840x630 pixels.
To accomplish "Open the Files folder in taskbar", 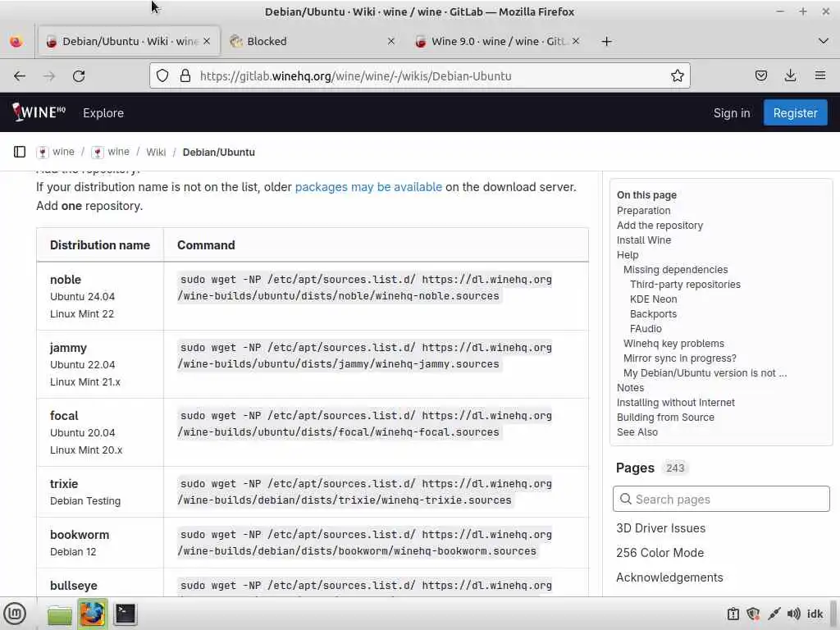I will coord(59,614).
